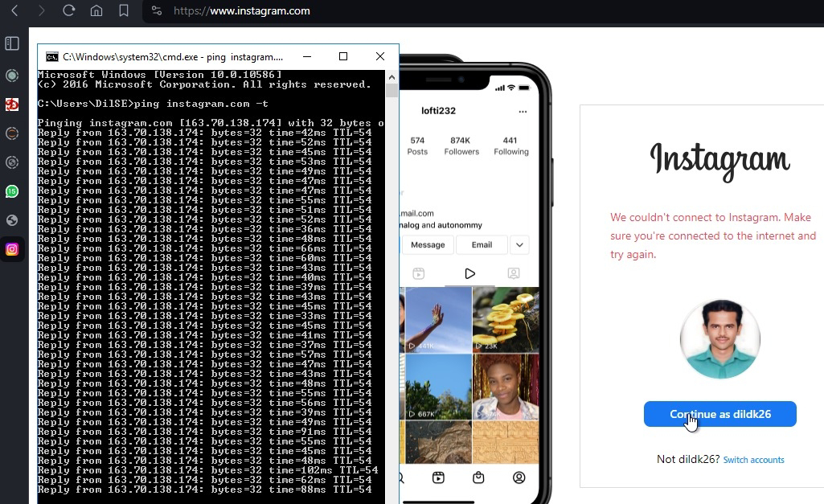
Task: Go back using the browser back arrow
Action: pyautogui.click(x=14, y=10)
